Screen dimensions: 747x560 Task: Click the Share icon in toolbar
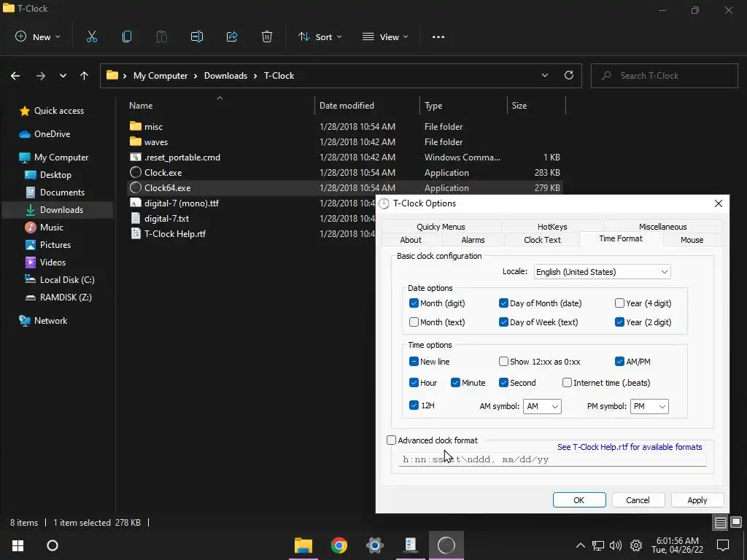tap(232, 36)
